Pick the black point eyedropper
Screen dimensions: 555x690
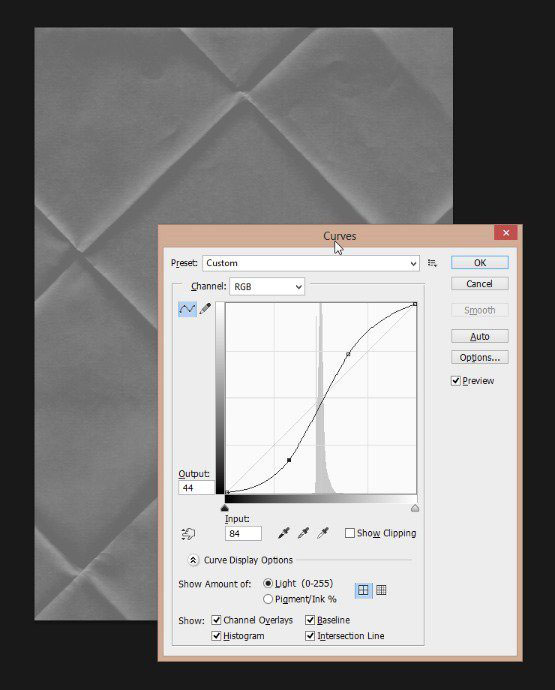click(x=284, y=533)
